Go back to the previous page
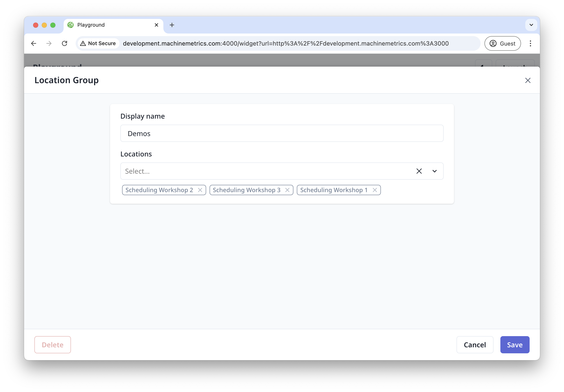Image resolution: width=564 pixels, height=392 pixels. point(34,43)
